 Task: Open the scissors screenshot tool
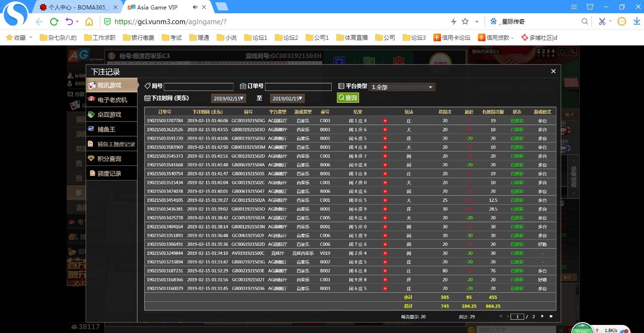[x=602, y=22]
